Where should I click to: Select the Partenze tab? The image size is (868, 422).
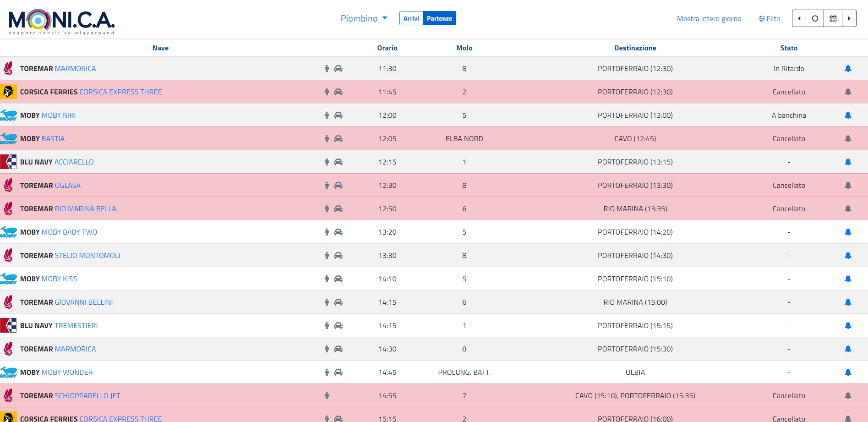[x=439, y=18]
